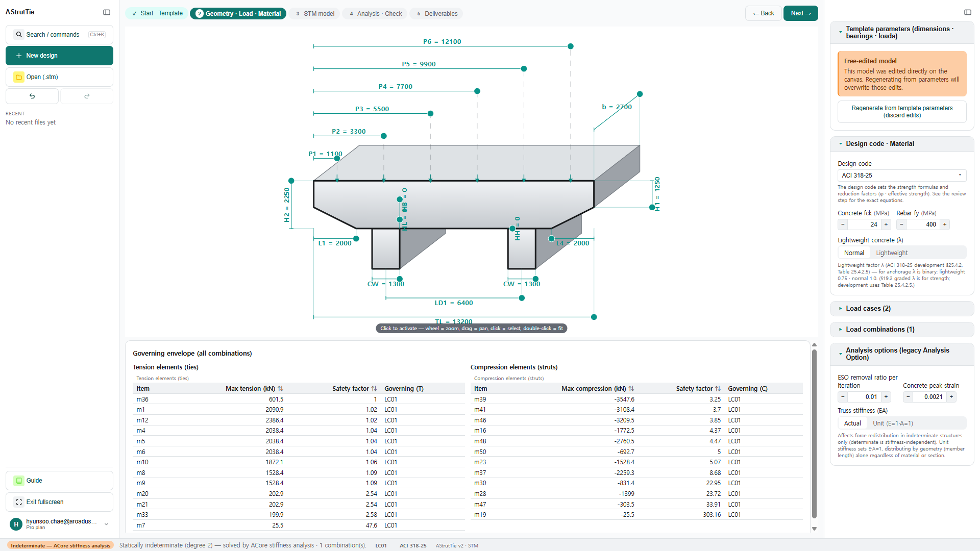The image size is (980, 551).
Task: Collapse the right properties panel icon
Action: [x=968, y=12]
